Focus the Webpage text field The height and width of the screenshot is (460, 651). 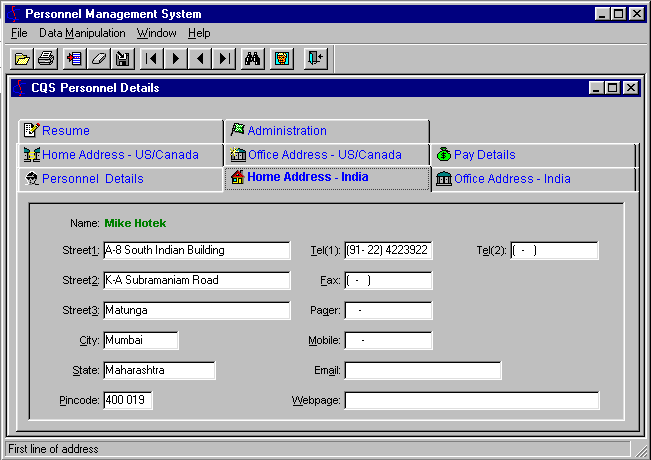pos(471,401)
